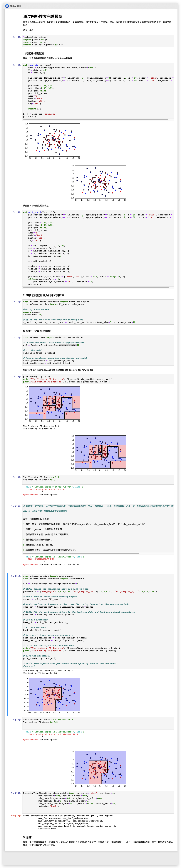Click the 'plot_model(X, y, clf)' line in In [8]
Screen dimensions: 181x868
click(x=37, y=376)
